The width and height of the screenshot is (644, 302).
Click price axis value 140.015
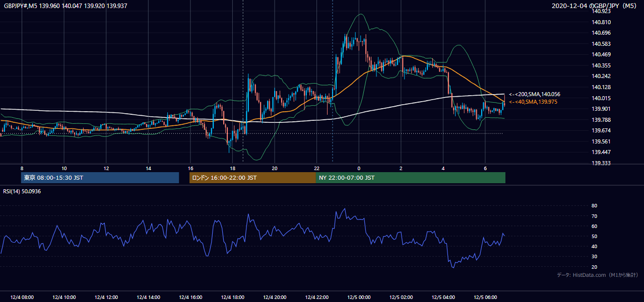click(602, 98)
